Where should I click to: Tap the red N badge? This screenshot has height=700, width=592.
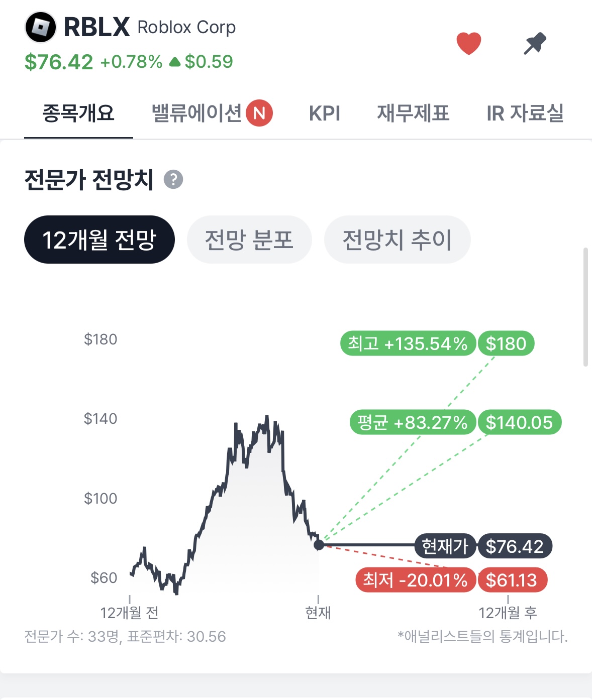(259, 113)
